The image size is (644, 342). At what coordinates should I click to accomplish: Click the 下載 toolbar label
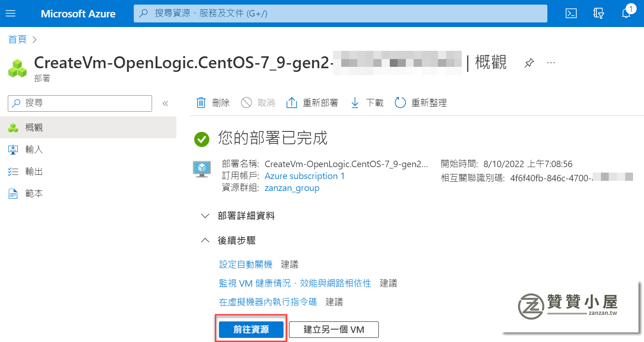coord(375,103)
